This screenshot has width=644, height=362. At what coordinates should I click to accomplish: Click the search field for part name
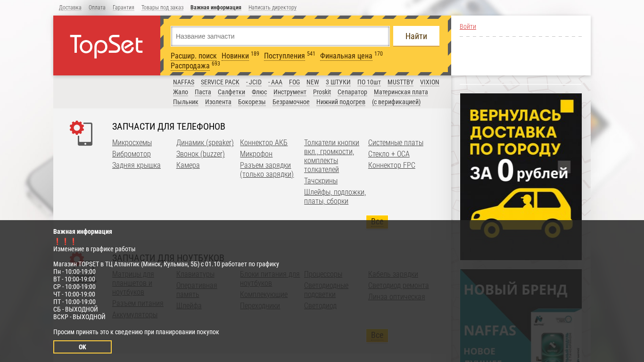pyautogui.click(x=280, y=36)
